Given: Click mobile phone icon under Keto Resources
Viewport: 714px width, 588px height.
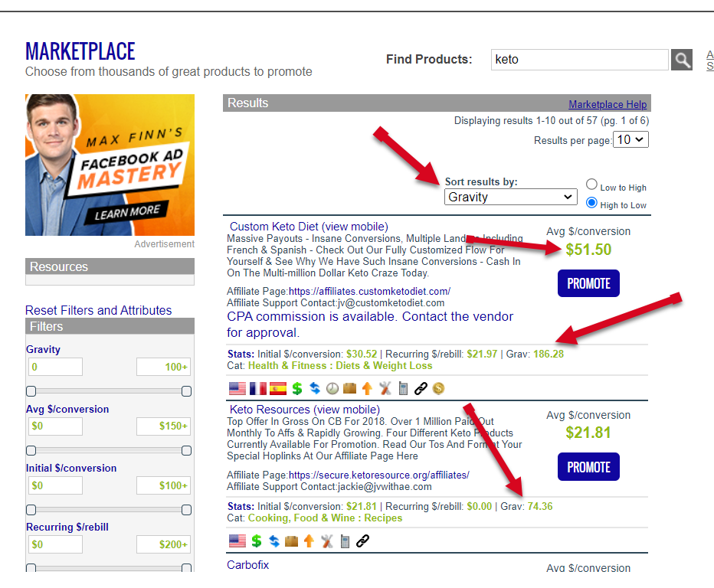Looking at the screenshot, I should pos(346,541).
